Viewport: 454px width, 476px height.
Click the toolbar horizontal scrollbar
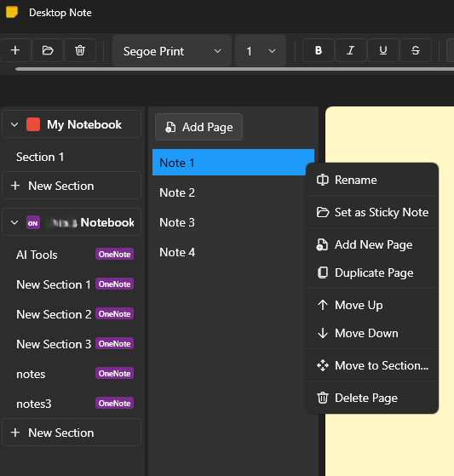tap(235, 69)
